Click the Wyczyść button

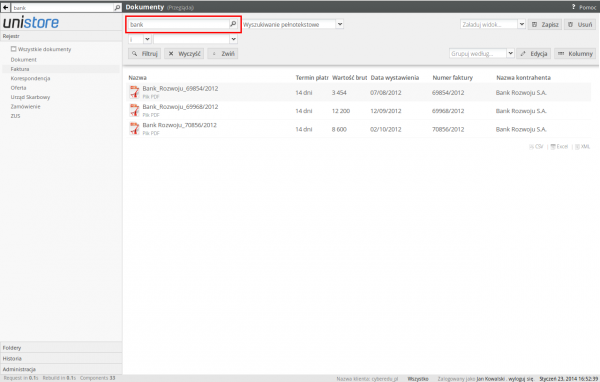coord(184,54)
